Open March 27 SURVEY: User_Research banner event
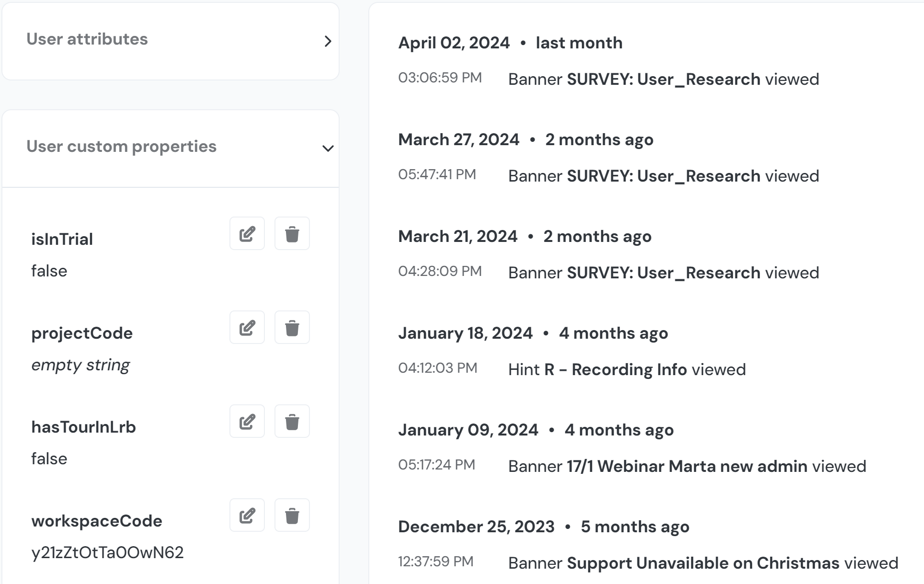Screen dimensions: 924x584 [663, 176]
